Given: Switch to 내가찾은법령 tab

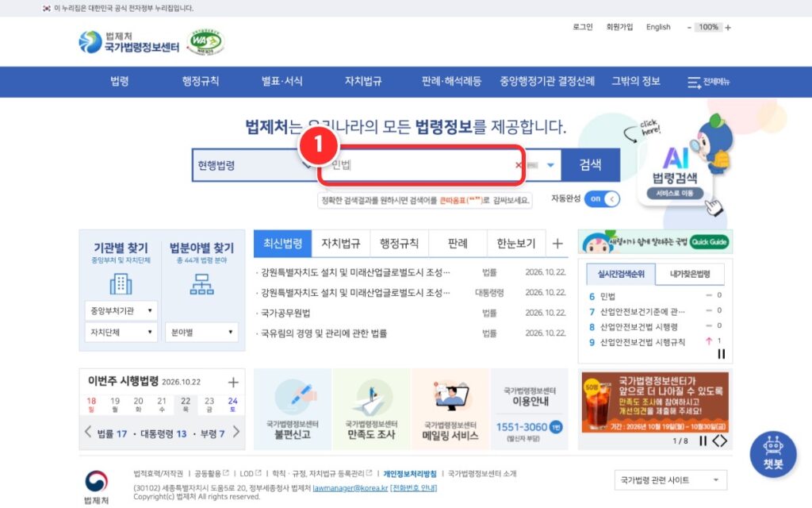Looking at the screenshot, I should pos(690,274).
